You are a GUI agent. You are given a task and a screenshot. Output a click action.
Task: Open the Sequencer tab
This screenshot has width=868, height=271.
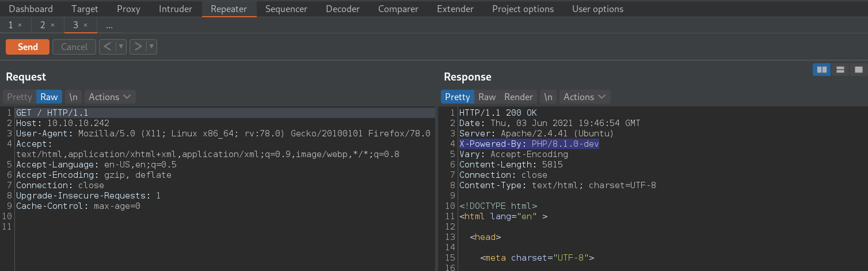pyautogui.click(x=287, y=9)
